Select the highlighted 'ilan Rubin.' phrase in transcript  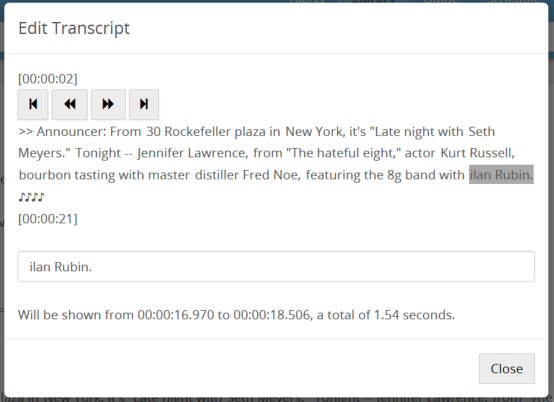point(501,175)
